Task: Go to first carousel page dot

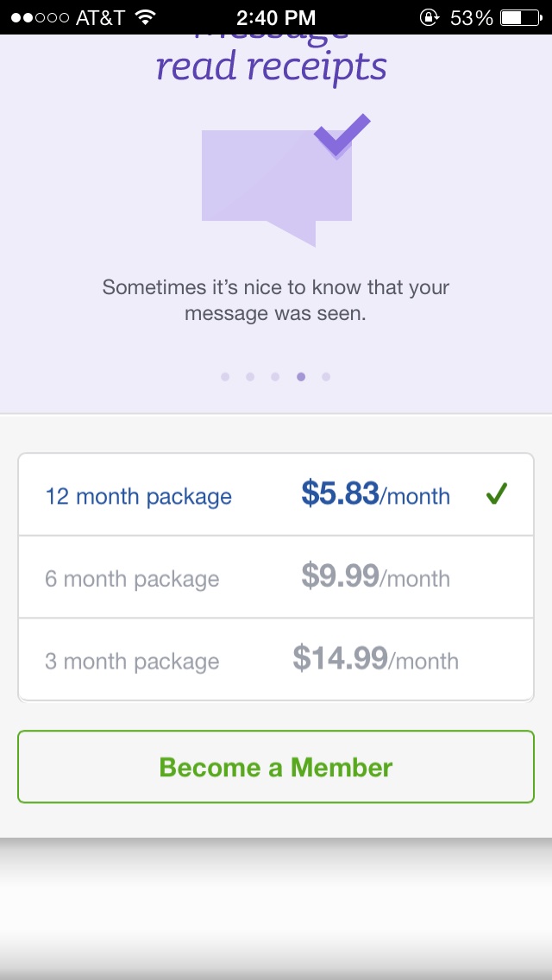Action: (225, 376)
